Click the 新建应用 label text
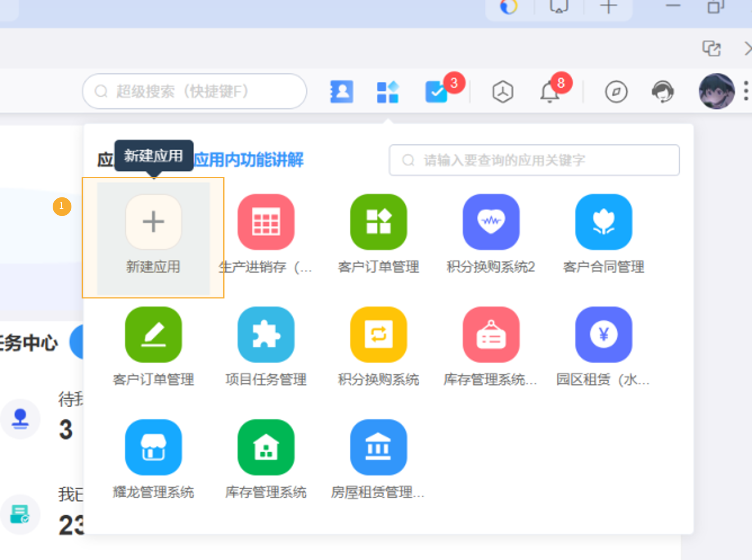Viewport: 752px width, 560px height. [153, 267]
